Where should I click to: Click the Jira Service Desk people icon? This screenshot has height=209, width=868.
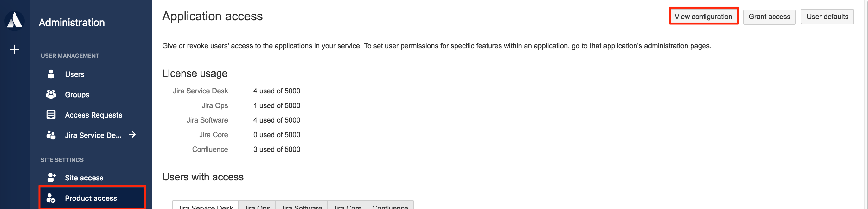click(x=51, y=135)
